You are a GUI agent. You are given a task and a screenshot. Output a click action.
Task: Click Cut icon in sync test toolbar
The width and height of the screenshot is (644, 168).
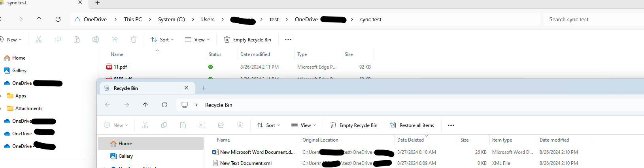(39, 39)
